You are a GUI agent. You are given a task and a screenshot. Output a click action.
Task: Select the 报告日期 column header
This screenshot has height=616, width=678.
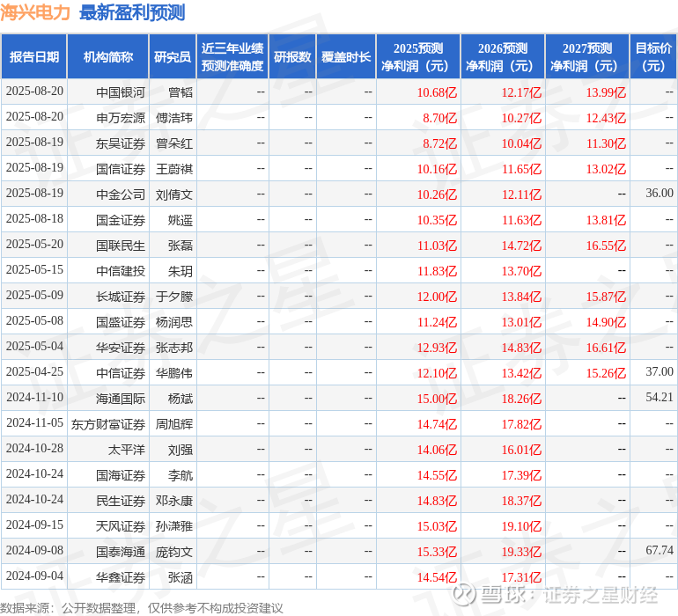tap(34, 56)
